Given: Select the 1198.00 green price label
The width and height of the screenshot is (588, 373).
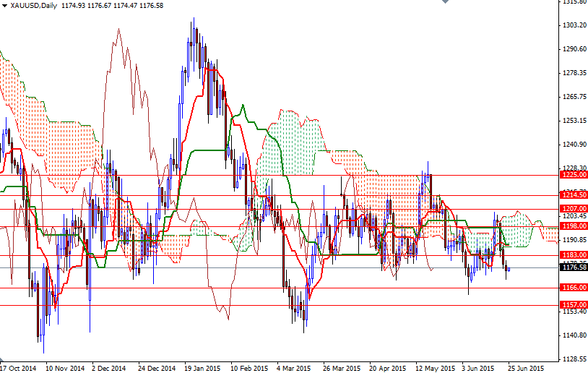Looking at the screenshot, I should coord(572,226).
